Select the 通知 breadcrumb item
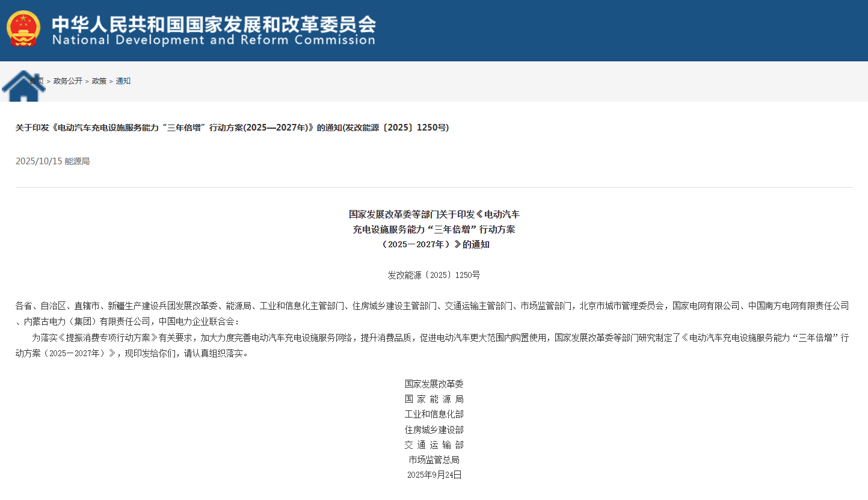The image size is (868, 500). point(123,81)
